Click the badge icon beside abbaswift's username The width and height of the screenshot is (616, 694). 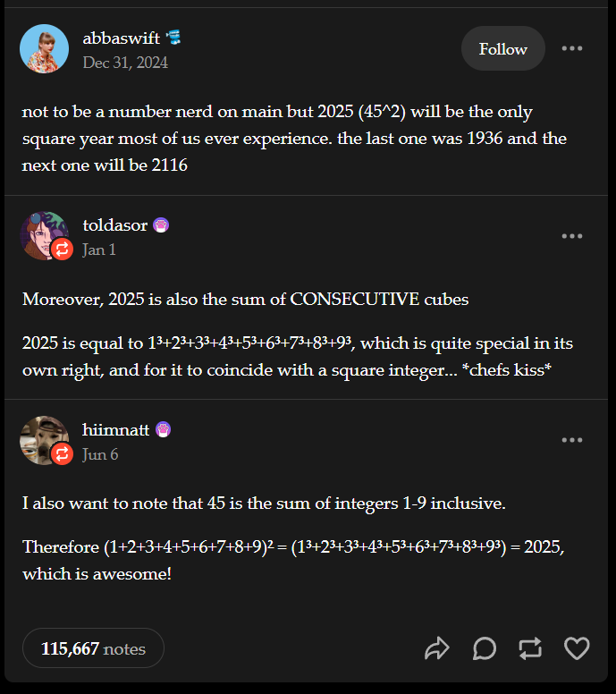pos(175,37)
